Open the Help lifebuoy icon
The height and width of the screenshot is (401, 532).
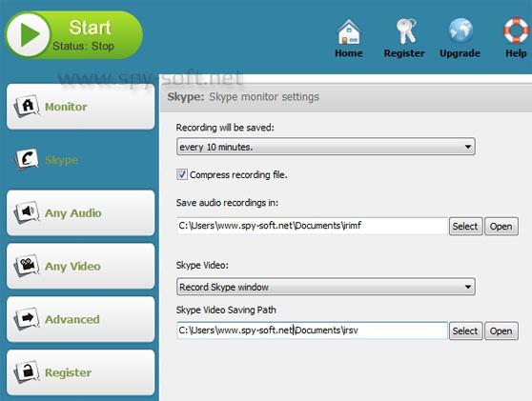[517, 30]
